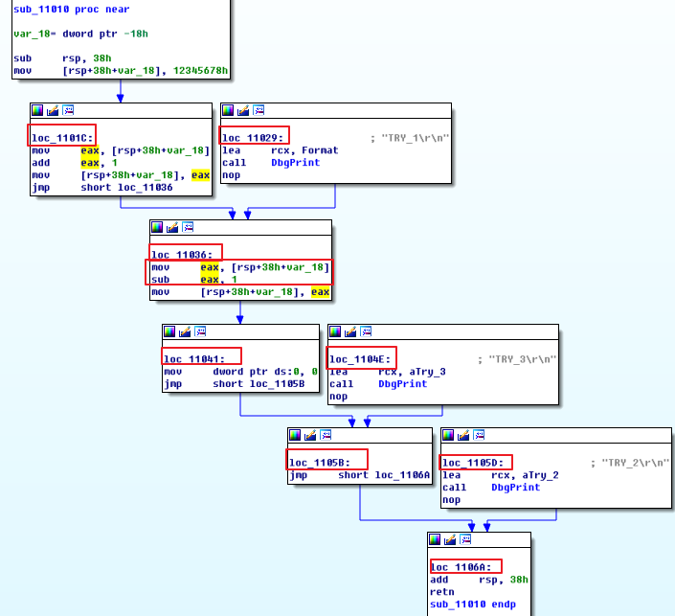Set node color using the loc_11036 block icon
675x616 pixels.
tap(157, 227)
